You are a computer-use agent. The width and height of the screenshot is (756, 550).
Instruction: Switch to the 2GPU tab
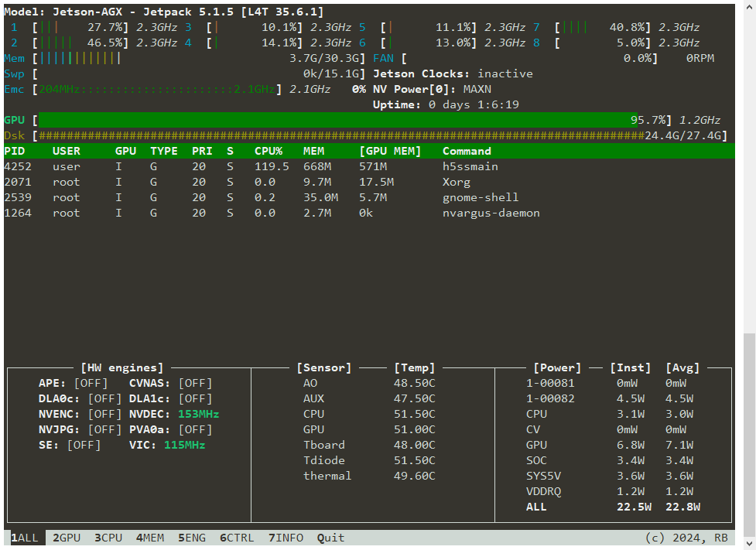[x=67, y=538]
